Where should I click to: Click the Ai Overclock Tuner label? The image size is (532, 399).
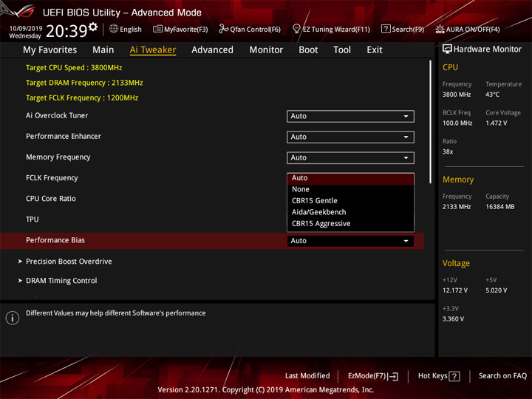(57, 116)
